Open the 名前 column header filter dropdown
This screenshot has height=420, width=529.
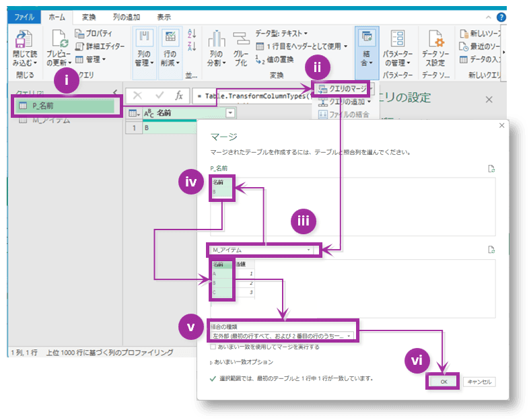tap(230, 113)
